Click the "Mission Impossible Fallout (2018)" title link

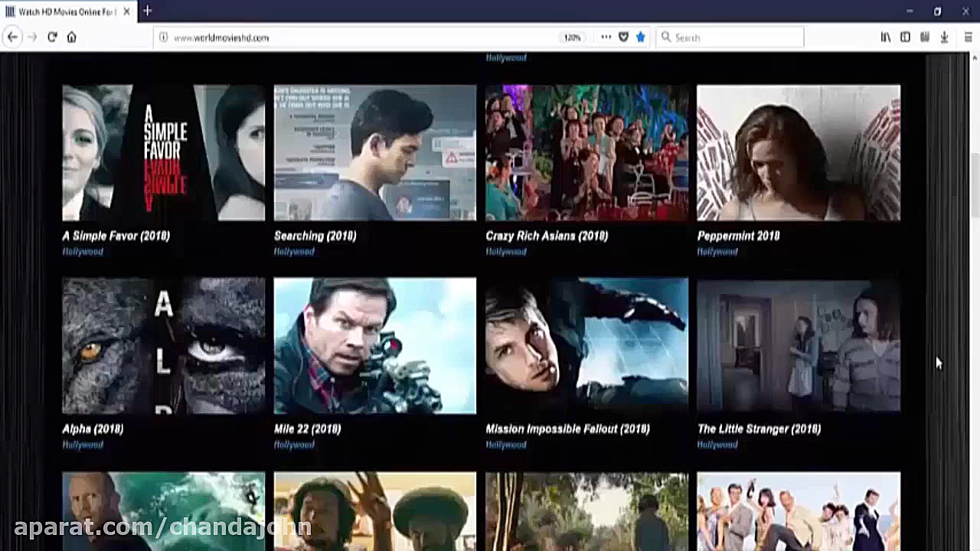tap(567, 429)
